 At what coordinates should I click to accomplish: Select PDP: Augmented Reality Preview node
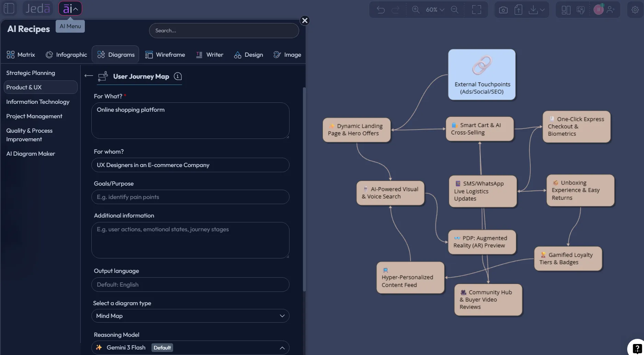pyautogui.click(x=482, y=242)
